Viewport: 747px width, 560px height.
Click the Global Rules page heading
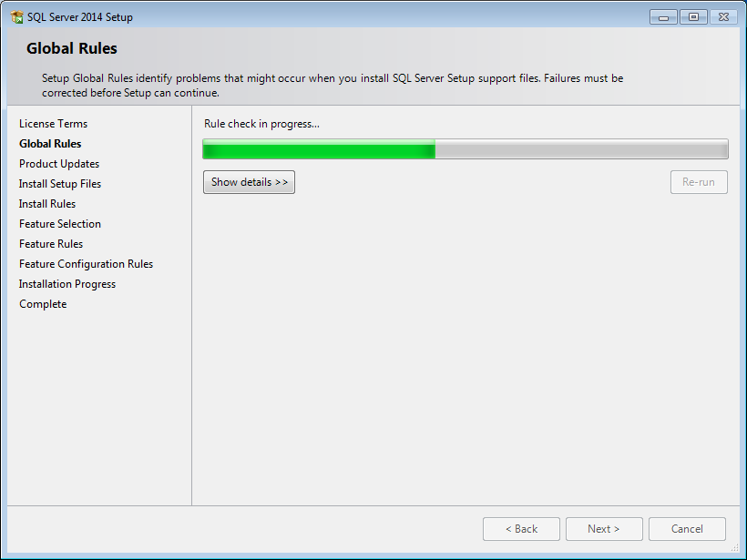(72, 48)
